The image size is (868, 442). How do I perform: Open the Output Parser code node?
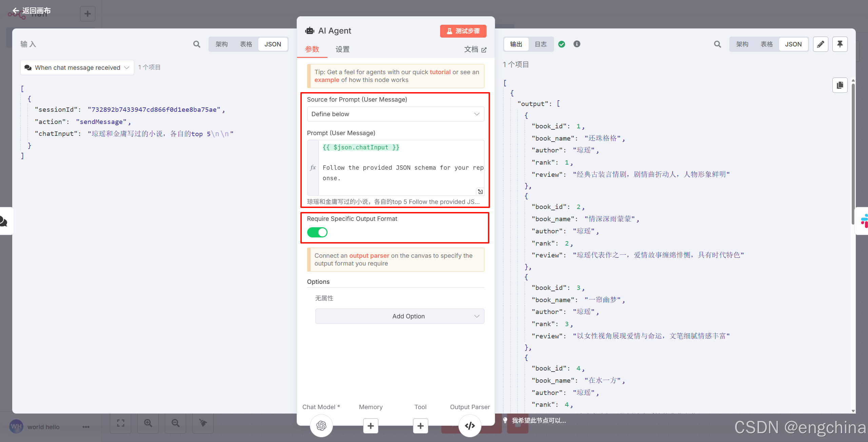[x=470, y=425]
